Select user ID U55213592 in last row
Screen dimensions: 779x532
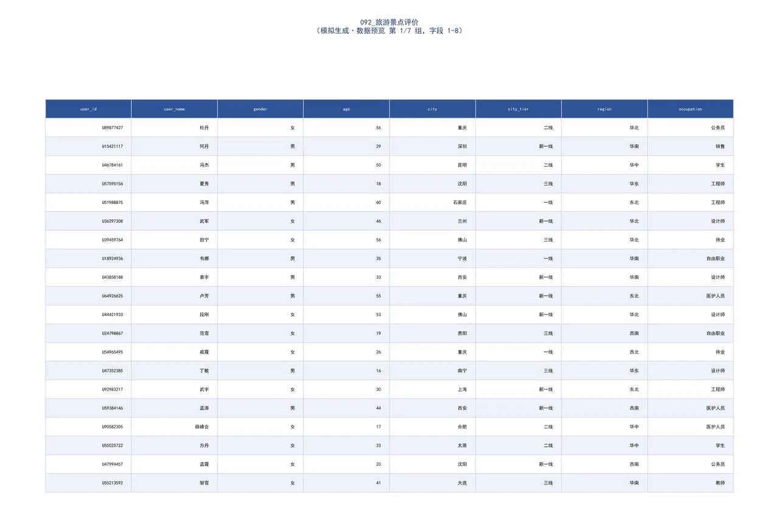88,483
